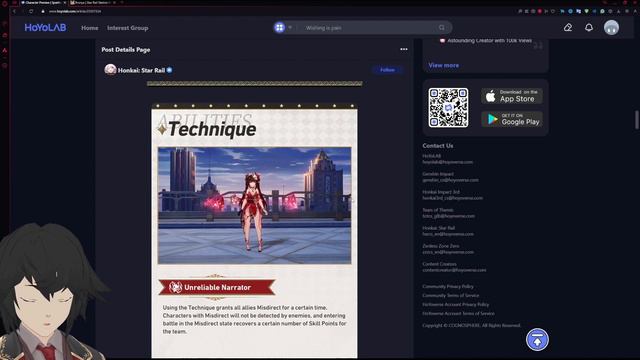Click the verified badge next to author

(169, 70)
